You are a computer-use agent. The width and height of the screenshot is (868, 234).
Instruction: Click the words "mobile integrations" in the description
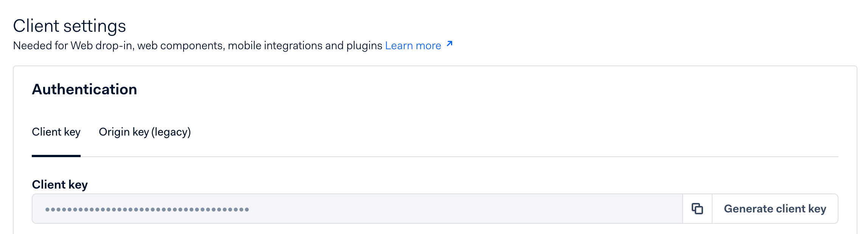click(275, 46)
